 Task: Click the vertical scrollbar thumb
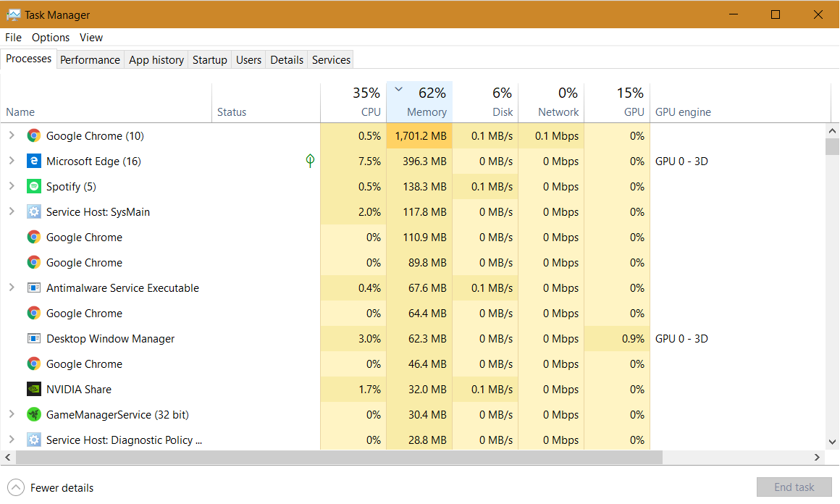click(832, 146)
